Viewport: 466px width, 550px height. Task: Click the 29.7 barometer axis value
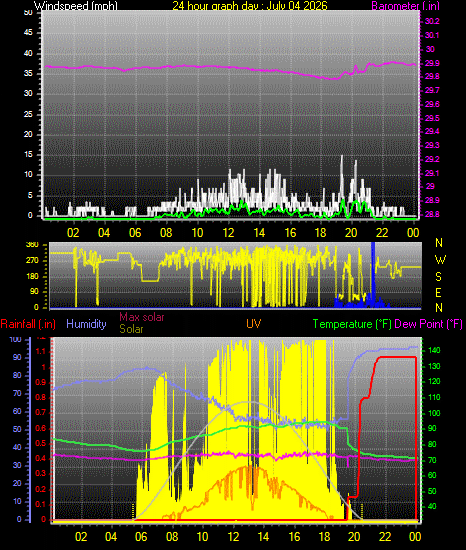[x=432, y=90]
